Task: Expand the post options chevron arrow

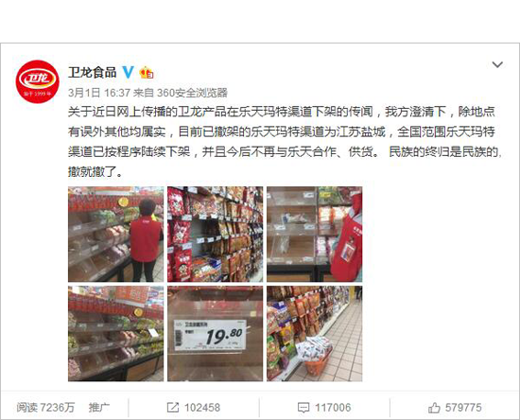Action: [497, 64]
